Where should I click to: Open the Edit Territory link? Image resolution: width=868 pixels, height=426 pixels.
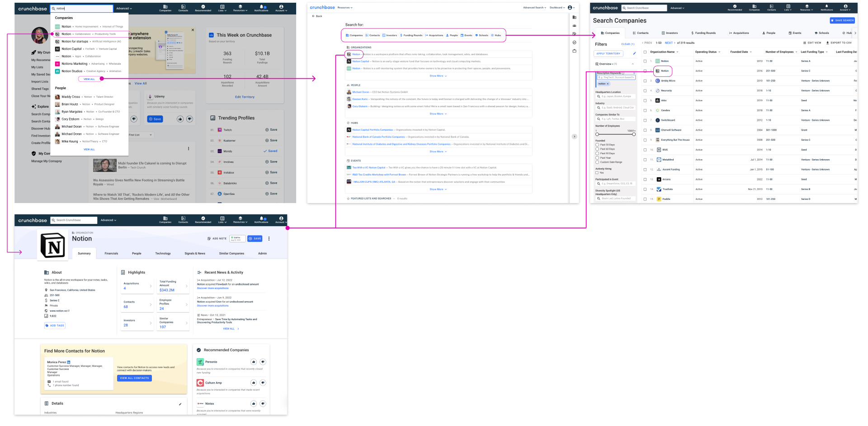[245, 97]
